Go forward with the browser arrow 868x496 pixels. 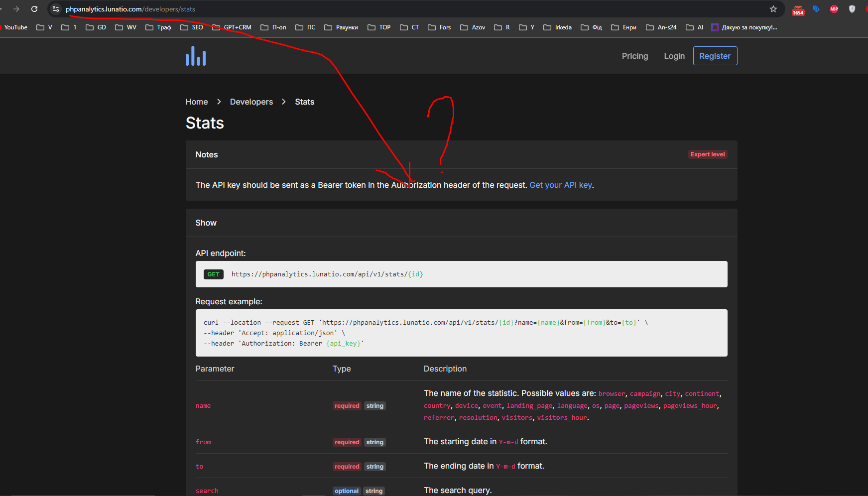16,9
